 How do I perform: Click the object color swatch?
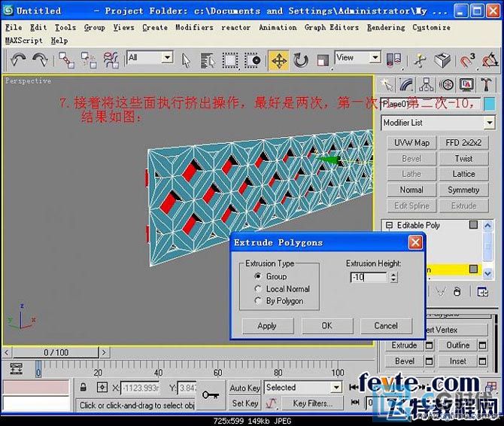(x=489, y=104)
